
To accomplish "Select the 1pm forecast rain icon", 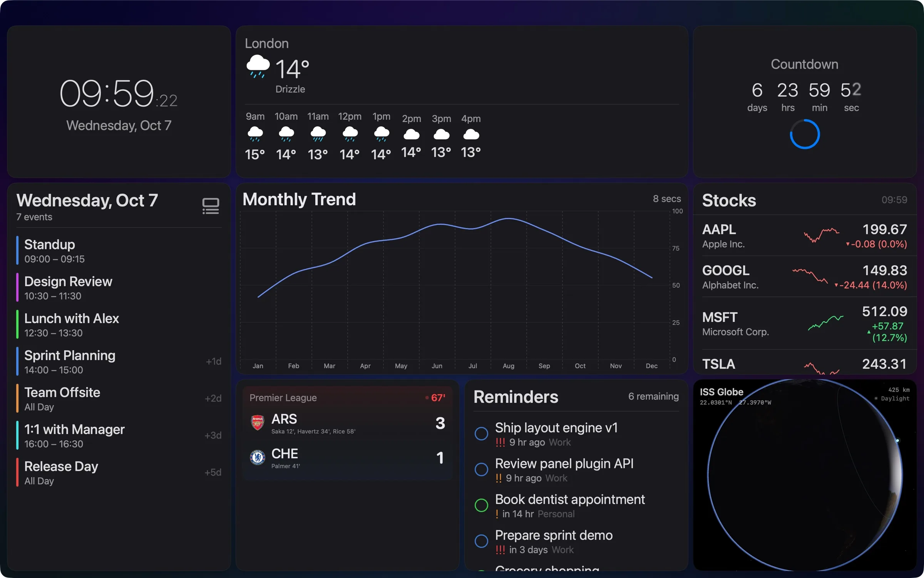I will click(x=382, y=134).
